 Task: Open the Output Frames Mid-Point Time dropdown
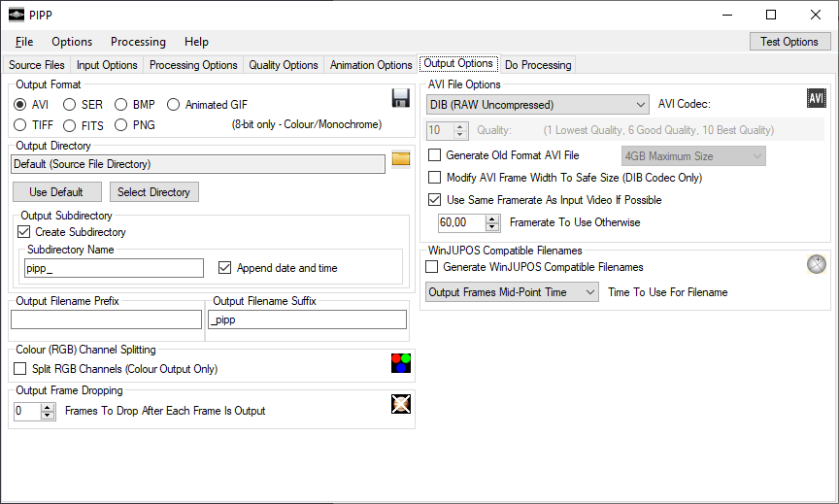click(x=512, y=292)
